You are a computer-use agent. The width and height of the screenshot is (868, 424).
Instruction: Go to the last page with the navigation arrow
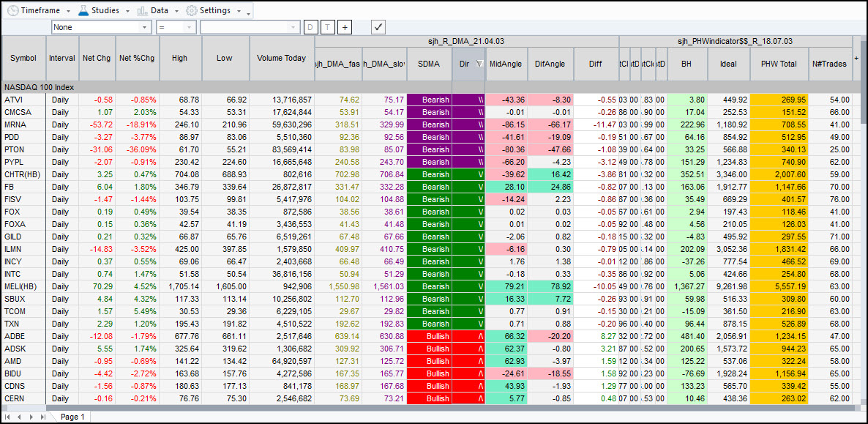(42, 417)
